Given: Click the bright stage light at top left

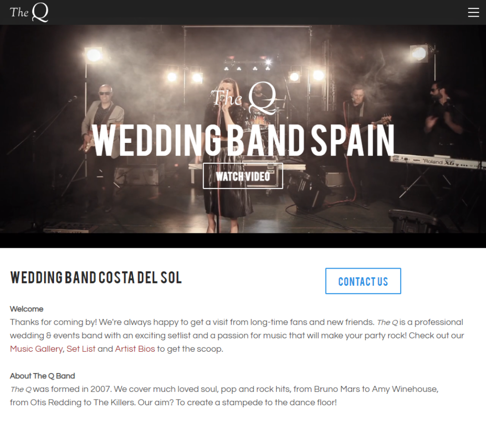Looking at the screenshot, I should tap(93, 56).
